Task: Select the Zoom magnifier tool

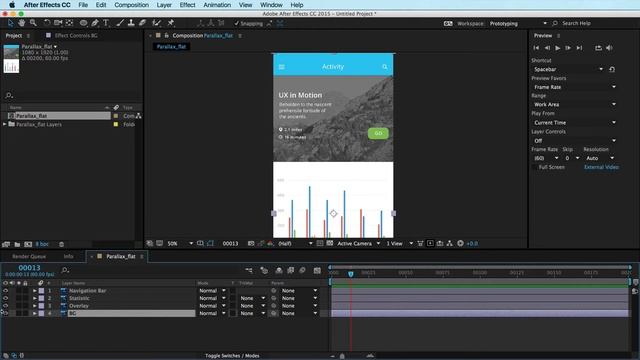Action: tap(33, 23)
